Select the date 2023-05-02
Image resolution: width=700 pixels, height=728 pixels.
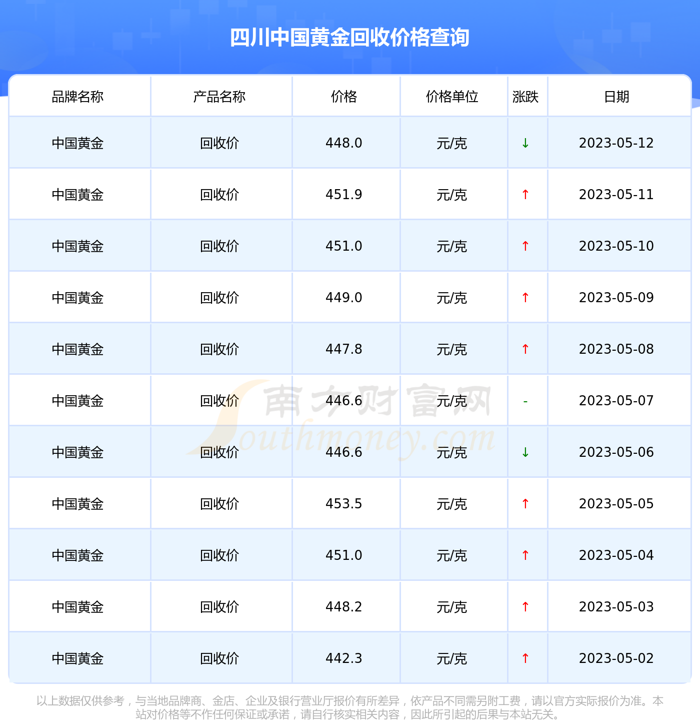616,658
